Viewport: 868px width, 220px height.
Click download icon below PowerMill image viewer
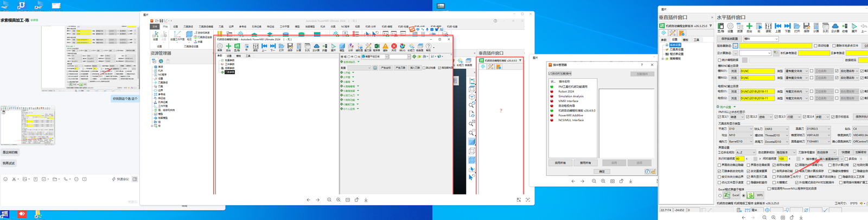(x=366, y=200)
